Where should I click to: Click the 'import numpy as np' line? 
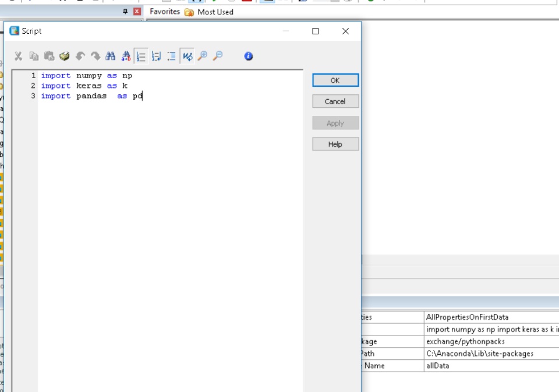(87, 76)
